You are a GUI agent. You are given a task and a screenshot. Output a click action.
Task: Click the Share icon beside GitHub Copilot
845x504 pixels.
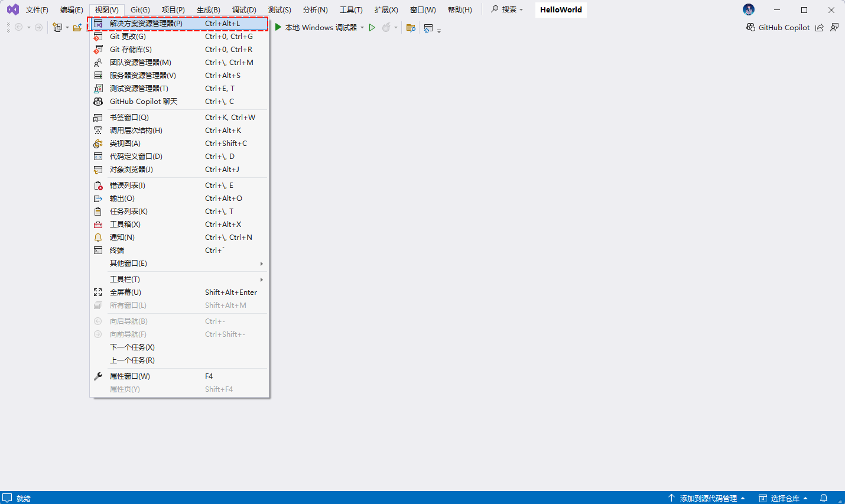[819, 28]
